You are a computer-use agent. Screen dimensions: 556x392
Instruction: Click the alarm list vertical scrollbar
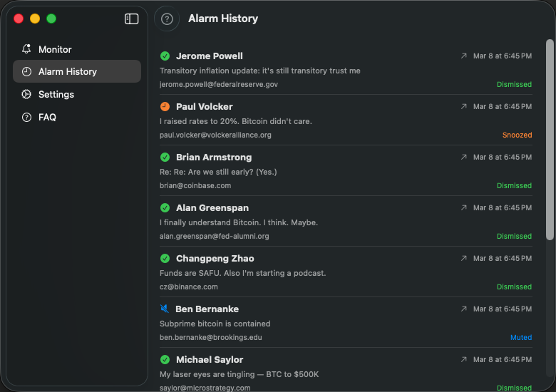coord(550,140)
